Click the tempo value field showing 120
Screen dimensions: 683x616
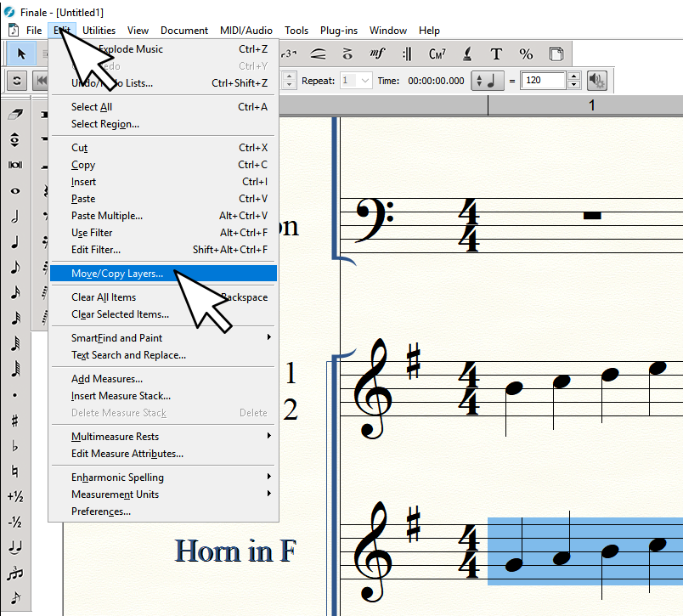click(x=543, y=81)
